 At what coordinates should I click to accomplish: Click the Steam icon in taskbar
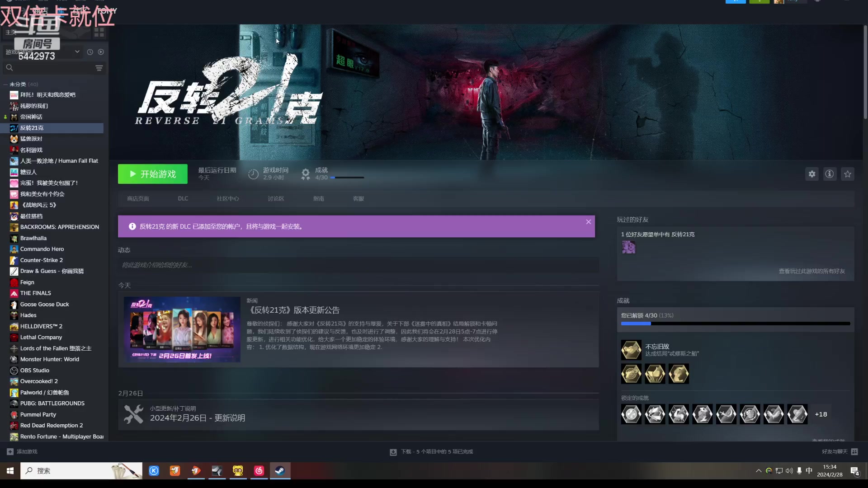click(280, 471)
